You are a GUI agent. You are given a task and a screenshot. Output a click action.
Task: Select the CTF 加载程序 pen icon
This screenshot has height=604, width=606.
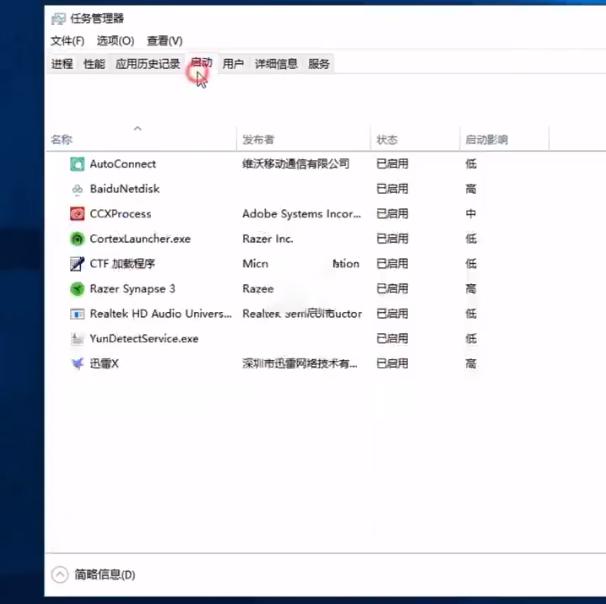pyautogui.click(x=77, y=264)
